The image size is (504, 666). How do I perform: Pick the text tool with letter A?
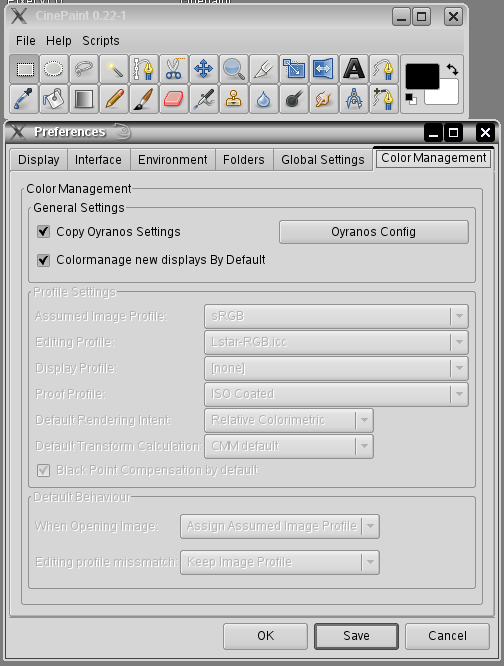coord(354,69)
